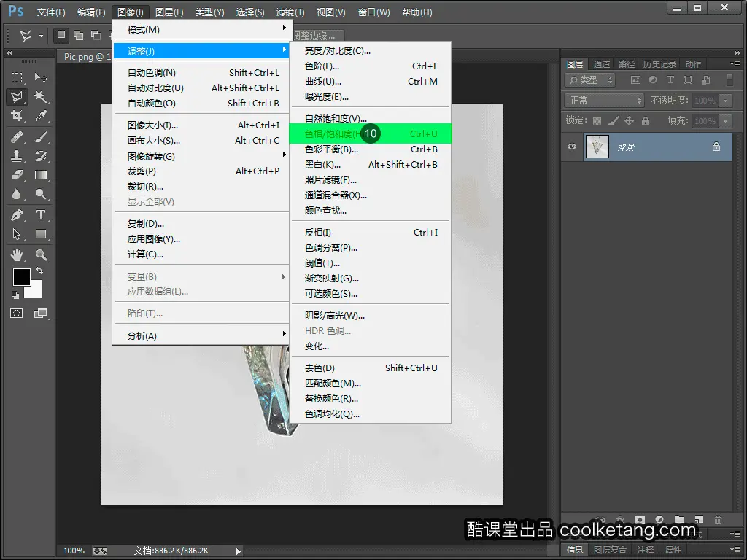Screen dimensions: 747x560
Task: Toggle lock position icon
Action: click(x=630, y=121)
